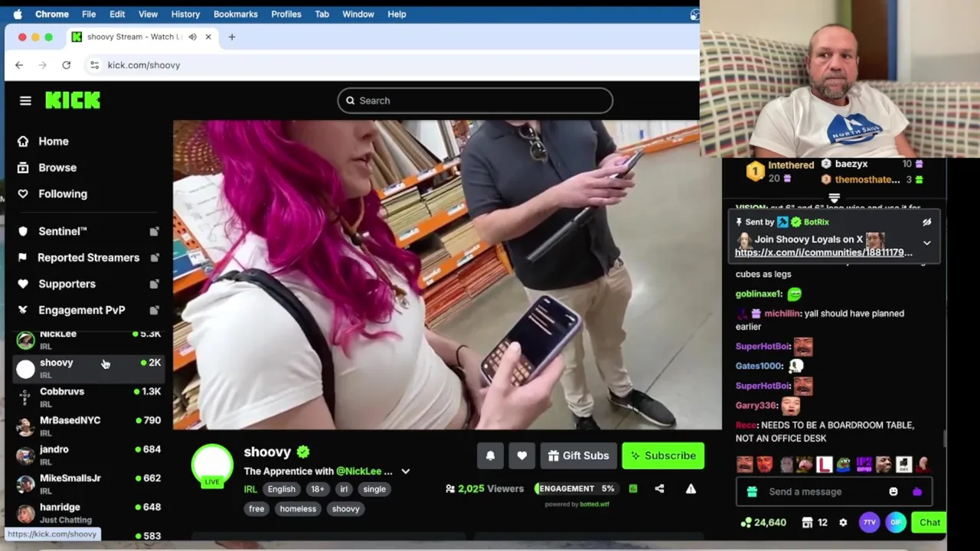
Task: Expand the pinned BotRix message chevron
Action: 927,243
